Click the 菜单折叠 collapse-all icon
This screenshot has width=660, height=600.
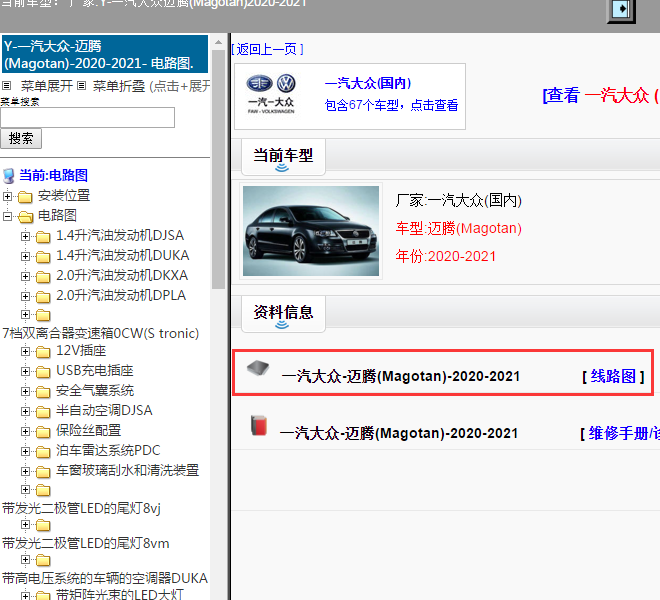82,86
